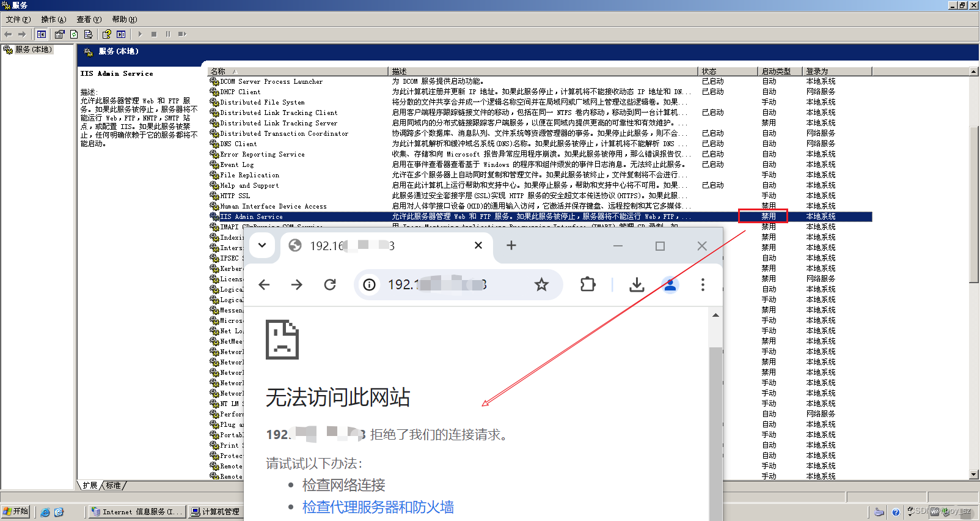Image resolution: width=980 pixels, height=521 pixels.
Task: Close the 192.16 tab in Chrome
Action: coord(478,245)
